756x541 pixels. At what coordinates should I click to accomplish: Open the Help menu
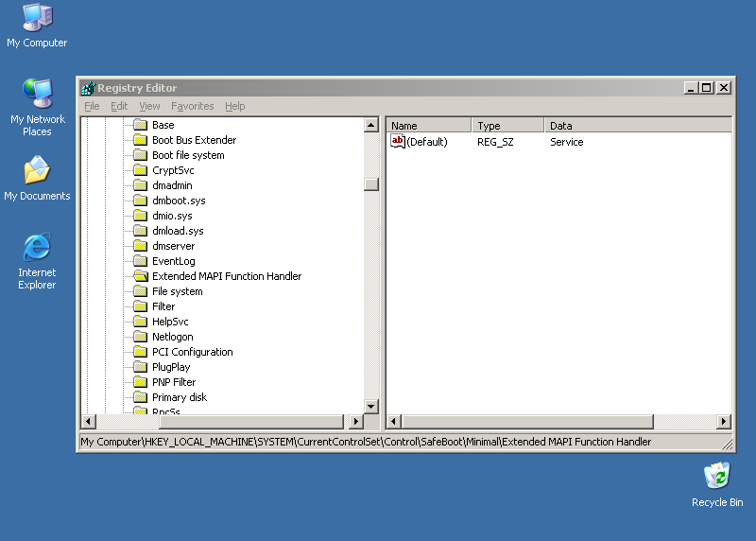click(234, 106)
